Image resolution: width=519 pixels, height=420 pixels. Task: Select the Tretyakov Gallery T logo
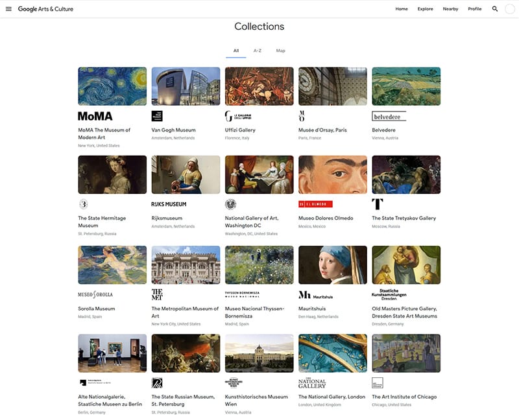[x=378, y=204]
